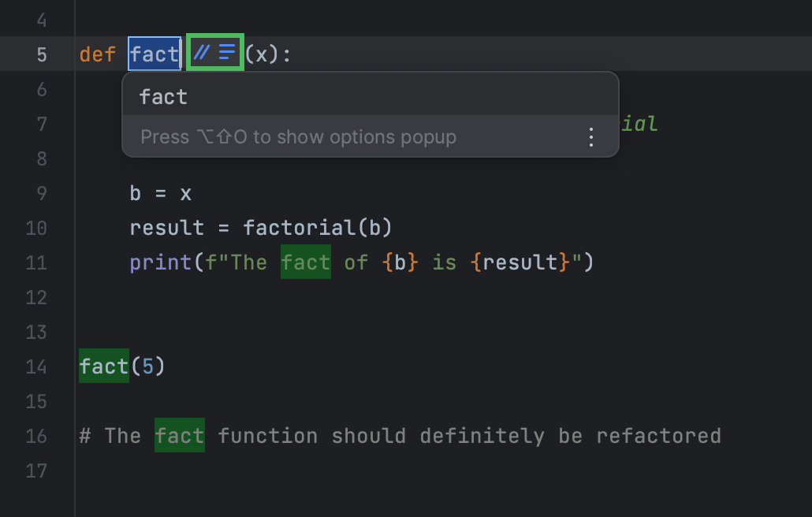The height and width of the screenshot is (517, 812).
Task: Click inside the rename input field
Action: tap(155, 53)
